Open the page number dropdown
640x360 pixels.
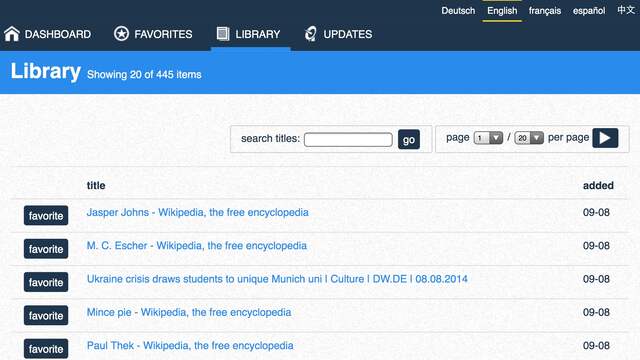coord(488,138)
